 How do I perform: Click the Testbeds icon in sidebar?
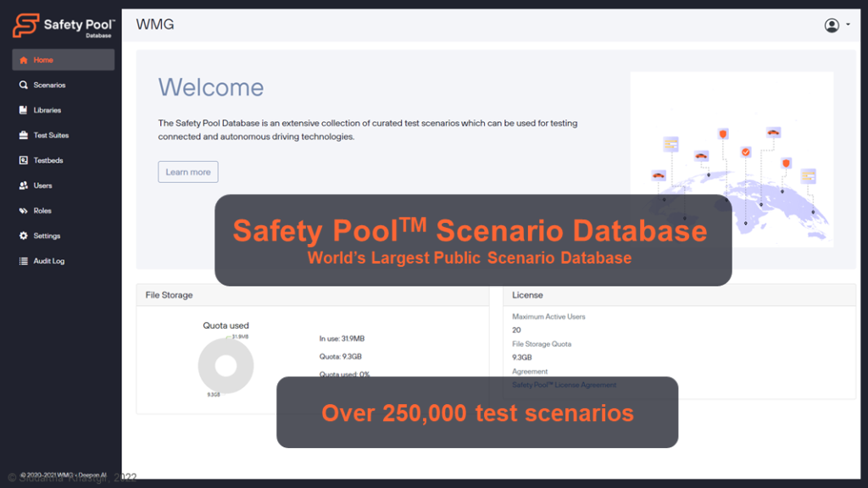(x=23, y=160)
